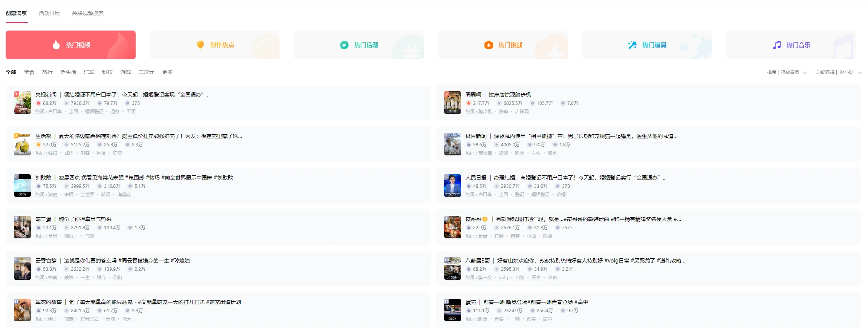This screenshot has width=868, height=330.
Task: Click comment icon beside 7.0万
Action: coord(563,103)
